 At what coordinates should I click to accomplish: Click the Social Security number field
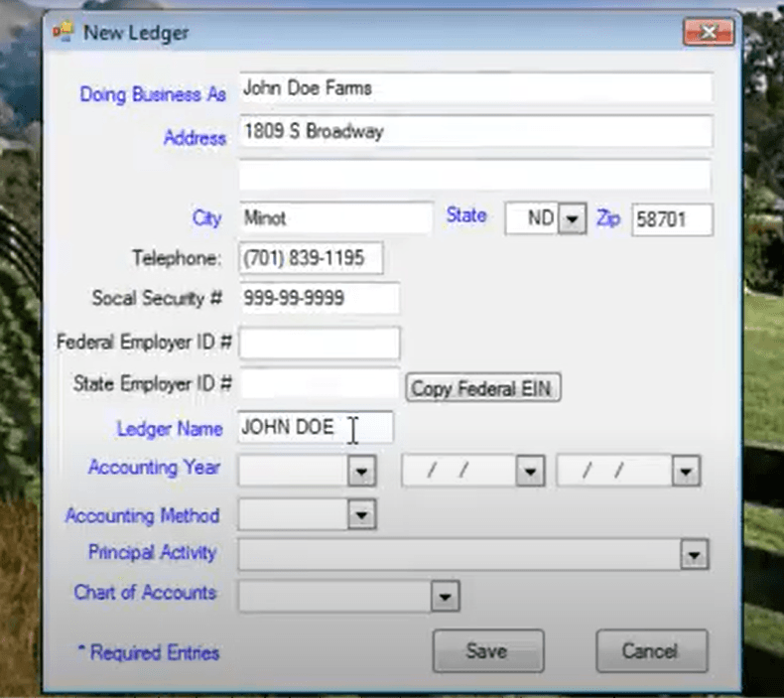click(x=320, y=298)
